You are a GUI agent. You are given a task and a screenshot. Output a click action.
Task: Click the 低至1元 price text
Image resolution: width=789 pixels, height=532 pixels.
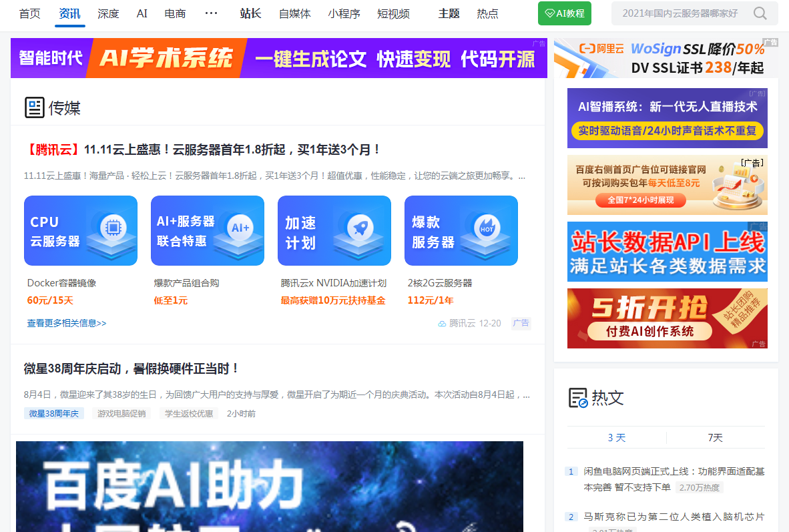point(171,300)
